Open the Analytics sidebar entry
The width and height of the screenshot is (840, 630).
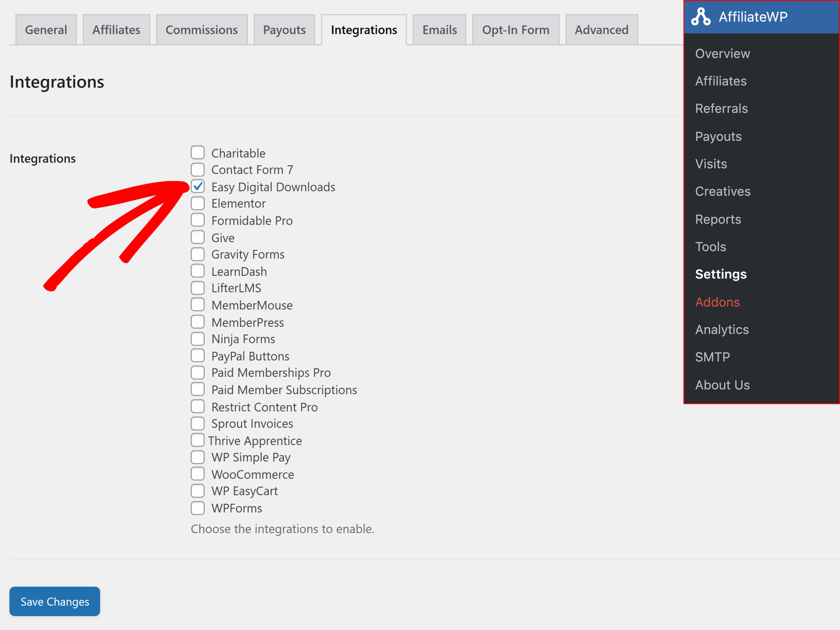point(722,329)
